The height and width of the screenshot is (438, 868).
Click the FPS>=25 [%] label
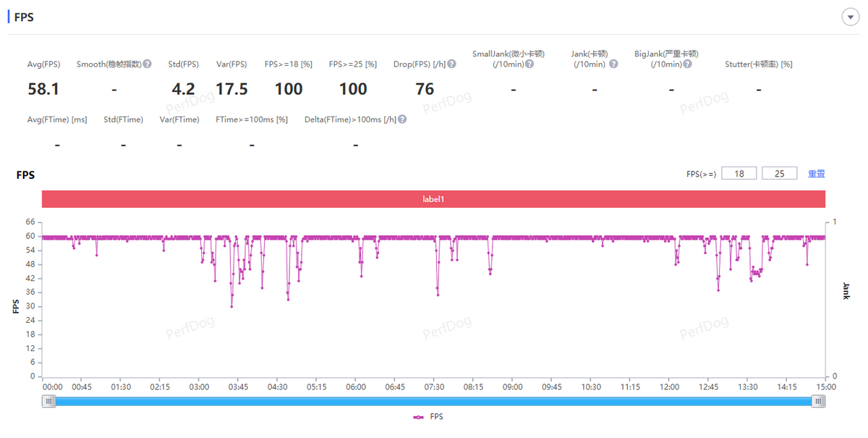(353, 64)
